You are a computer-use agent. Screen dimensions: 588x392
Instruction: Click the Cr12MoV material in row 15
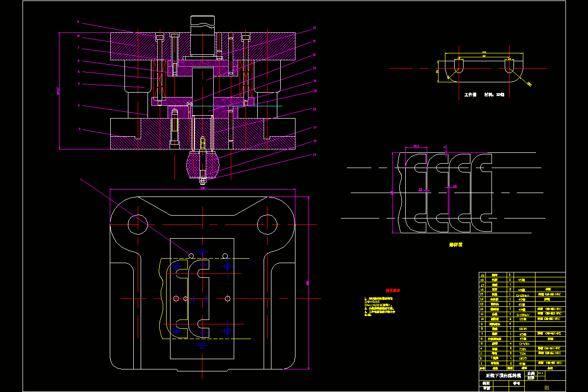[523, 295]
